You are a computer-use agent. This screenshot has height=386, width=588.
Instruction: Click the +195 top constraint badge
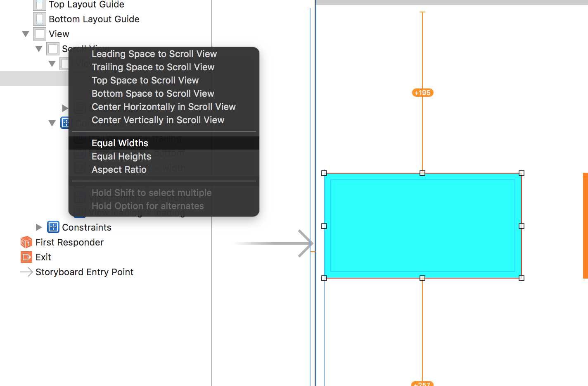[422, 93]
